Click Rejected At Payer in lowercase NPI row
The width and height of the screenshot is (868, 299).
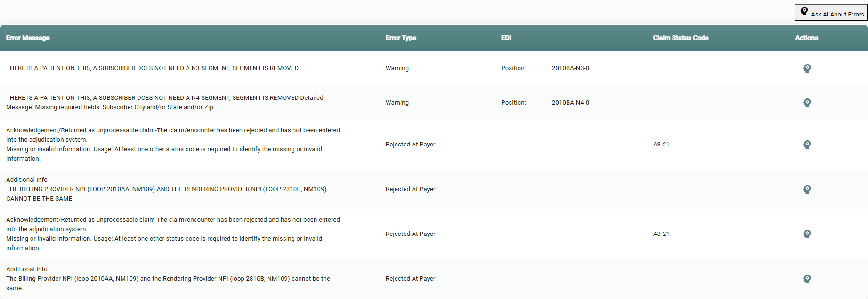click(410, 279)
